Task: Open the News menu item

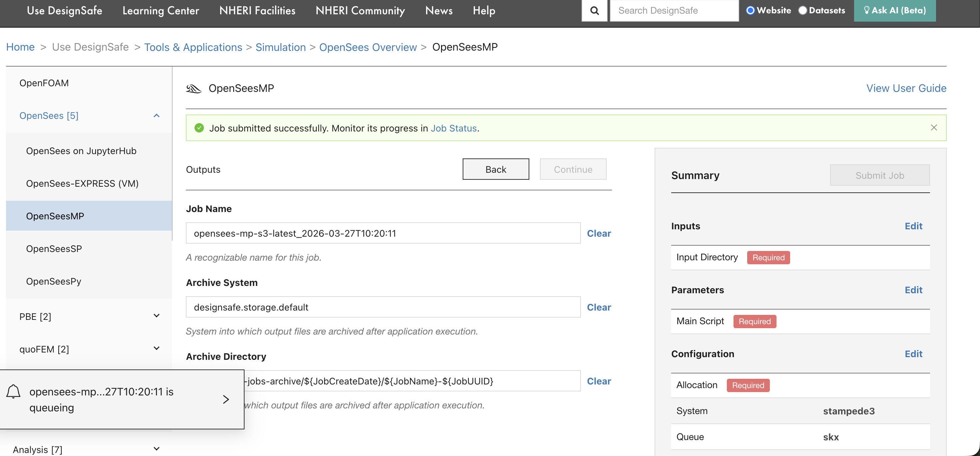Action: tap(439, 11)
